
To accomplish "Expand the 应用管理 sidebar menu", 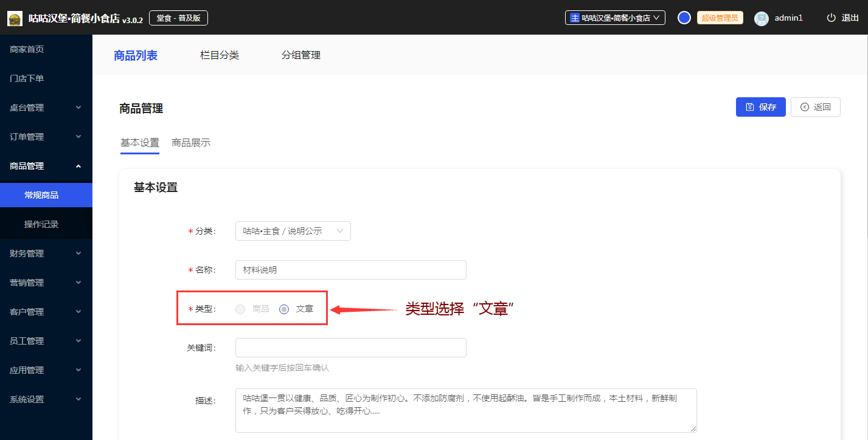I will click(x=46, y=370).
